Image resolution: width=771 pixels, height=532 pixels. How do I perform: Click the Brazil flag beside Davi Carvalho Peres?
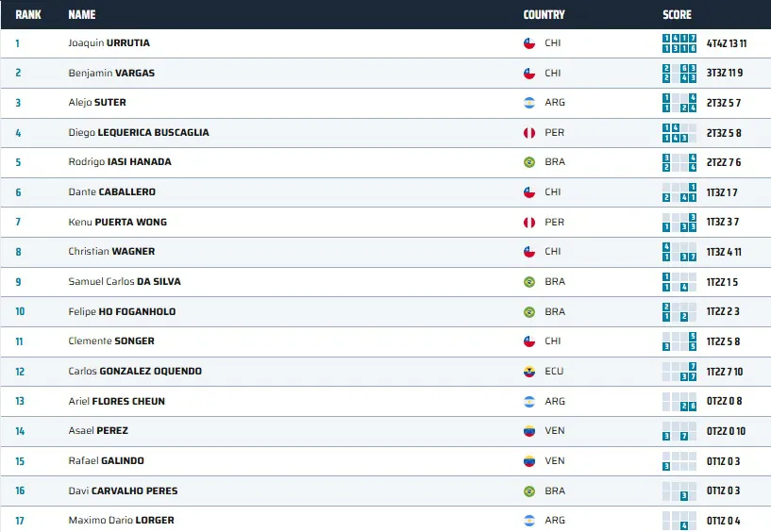click(529, 491)
